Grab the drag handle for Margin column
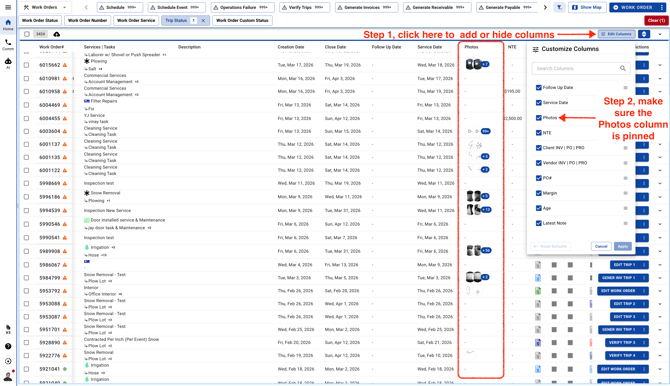The image size is (670, 386). [x=625, y=193]
